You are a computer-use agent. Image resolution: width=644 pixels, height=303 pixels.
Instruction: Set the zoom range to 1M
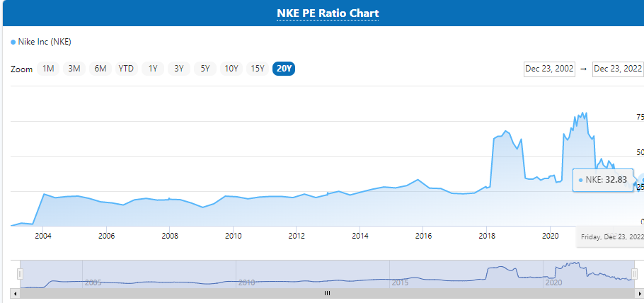pos(48,69)
